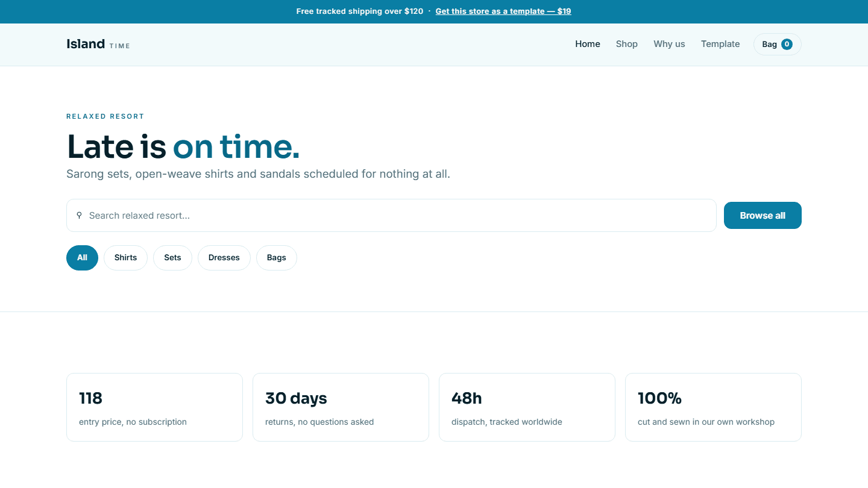Image resolution: width=868 pixels, height=488 pixels.
Task: Click the search magnifier icon
Action: click(79, 215)
